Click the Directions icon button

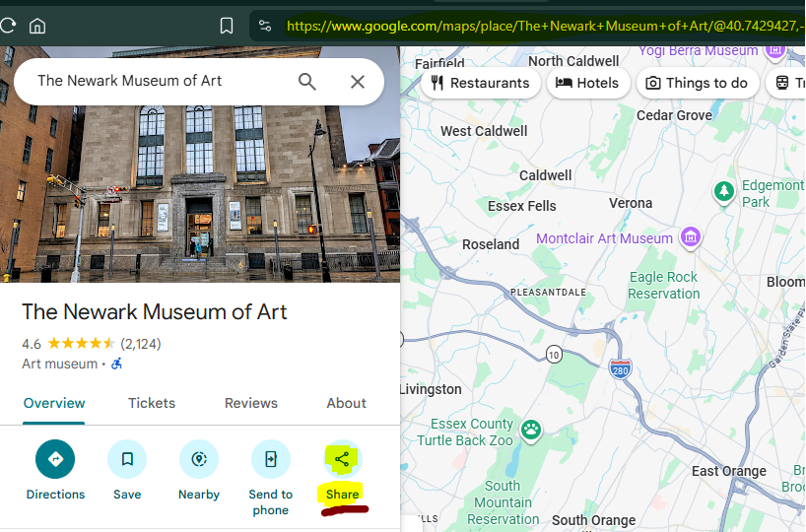click(55, 459)
